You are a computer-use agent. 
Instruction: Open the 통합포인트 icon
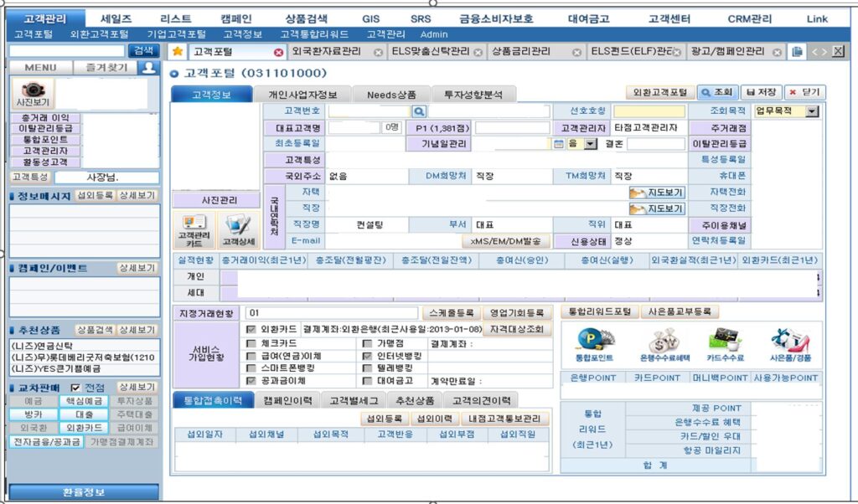[x=594, y=345]
